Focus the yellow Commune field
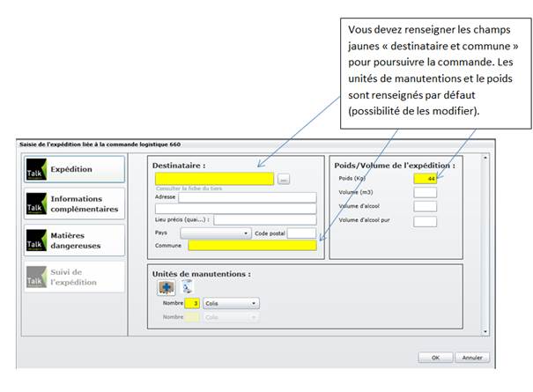This screenshot has height=392, width=533. (x=252, y=246)
